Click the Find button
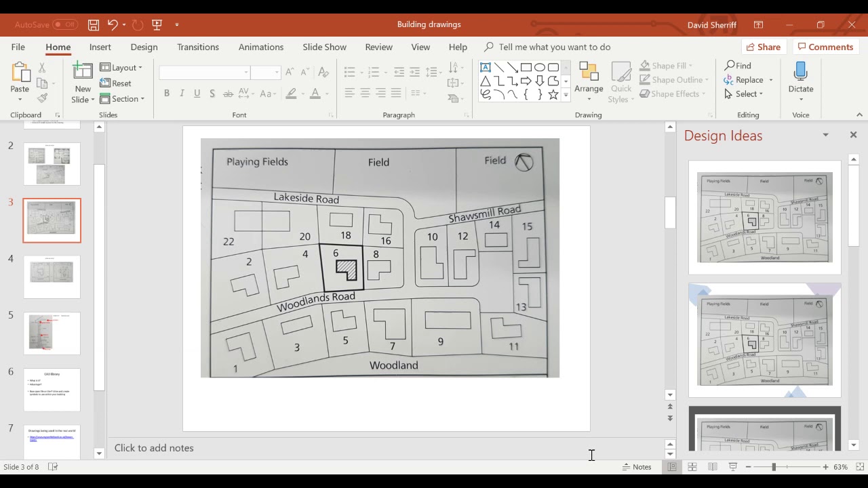The height and width of the screenshot is (488, 868). pos(738,66)
